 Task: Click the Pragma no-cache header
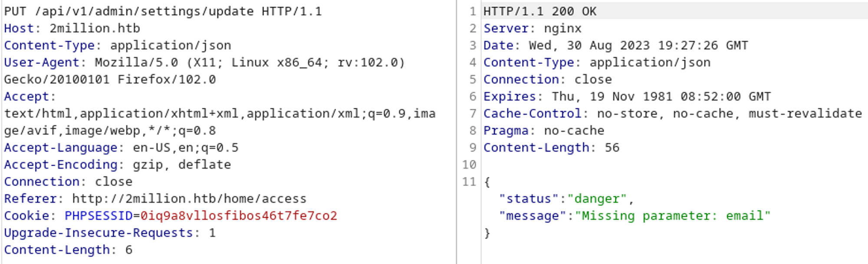[543, 130]
